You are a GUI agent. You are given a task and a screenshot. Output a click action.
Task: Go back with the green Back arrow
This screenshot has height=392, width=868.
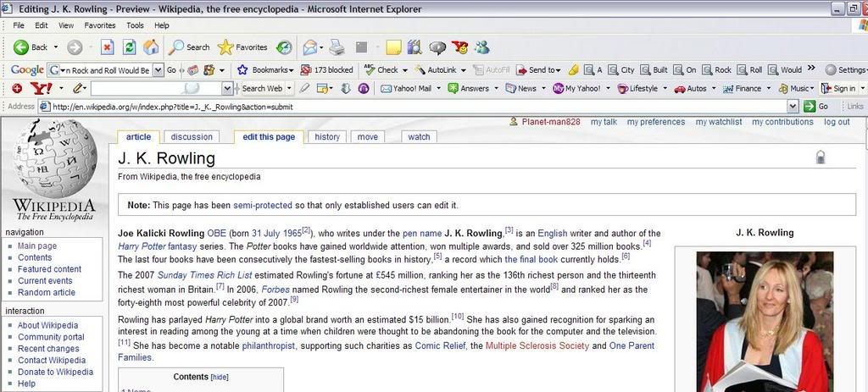click(x=21, y=47)
